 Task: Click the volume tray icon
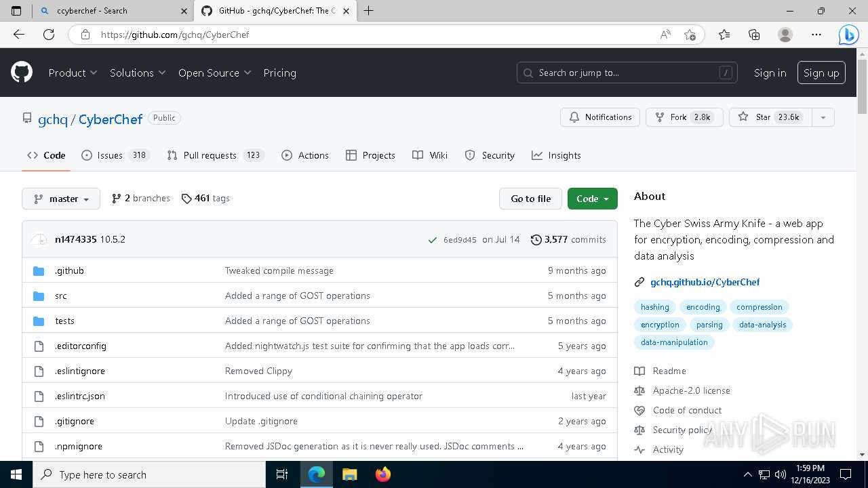780,474
